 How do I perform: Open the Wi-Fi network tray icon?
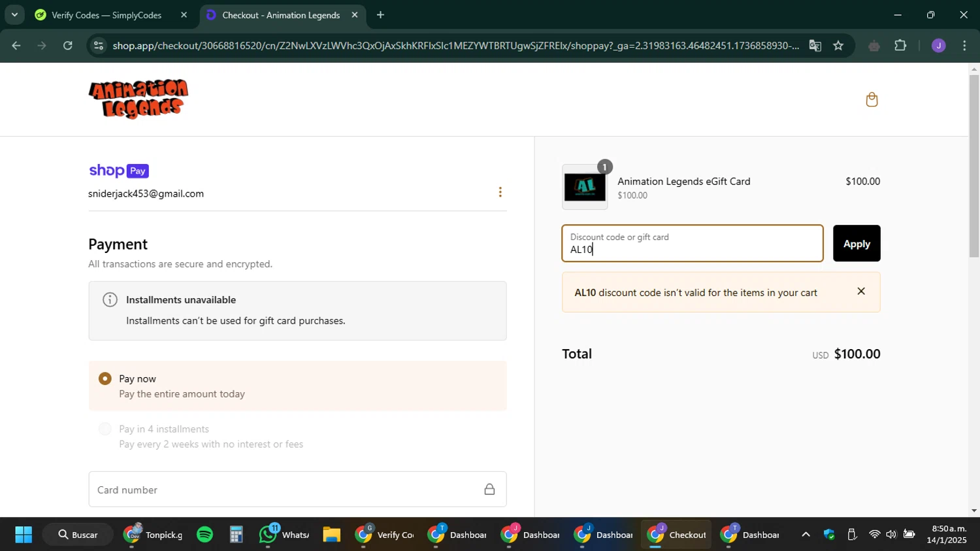coord(874,535)
